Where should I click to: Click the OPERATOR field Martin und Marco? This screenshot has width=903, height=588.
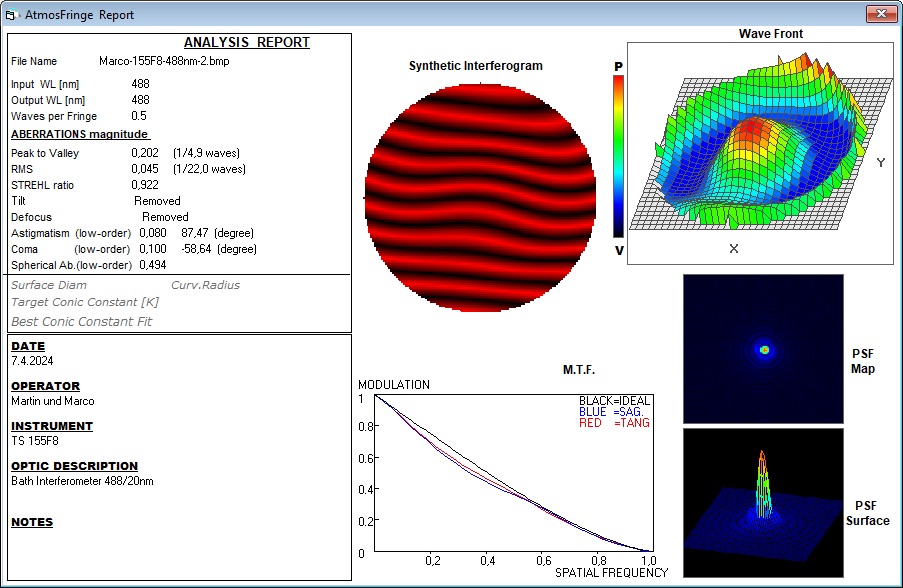click(x=53, y=401)
